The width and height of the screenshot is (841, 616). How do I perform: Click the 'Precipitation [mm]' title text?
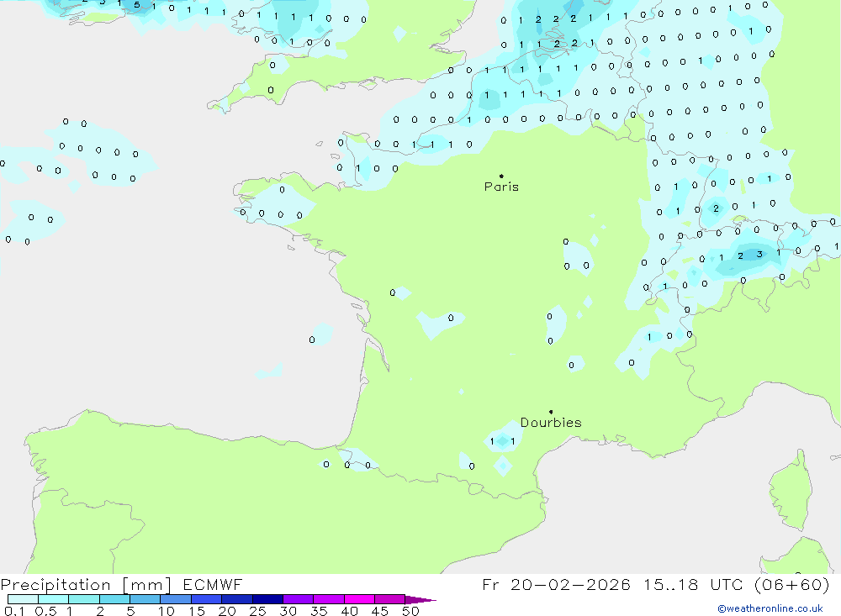(86, 584)
